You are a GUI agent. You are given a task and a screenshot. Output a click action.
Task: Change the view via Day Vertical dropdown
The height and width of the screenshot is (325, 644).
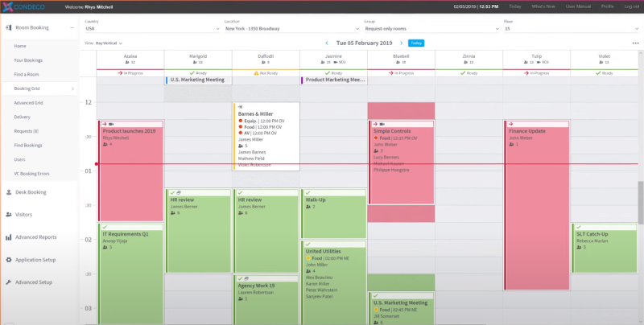point(109,43)
